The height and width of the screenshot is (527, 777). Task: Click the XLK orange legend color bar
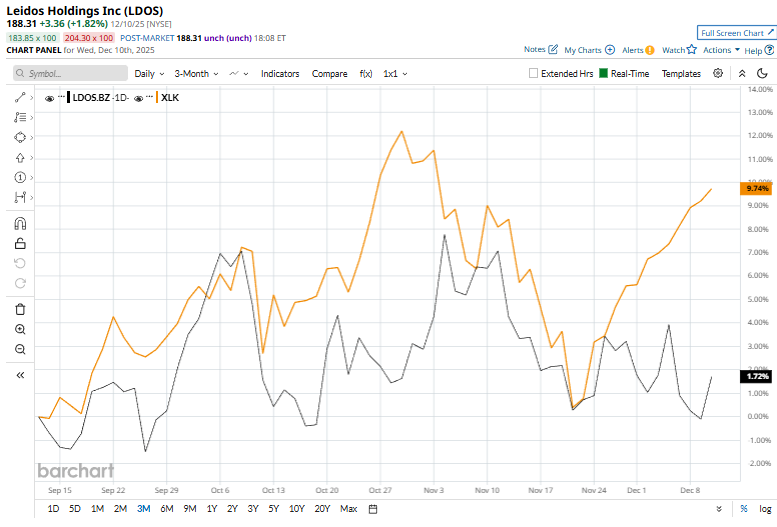click(x=157, y=98)
